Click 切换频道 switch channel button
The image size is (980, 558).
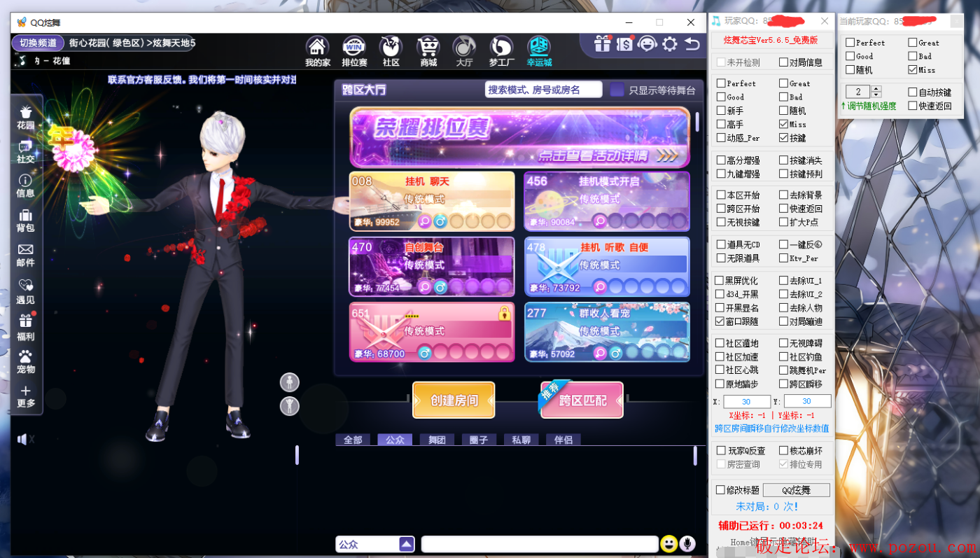[38, 43]
